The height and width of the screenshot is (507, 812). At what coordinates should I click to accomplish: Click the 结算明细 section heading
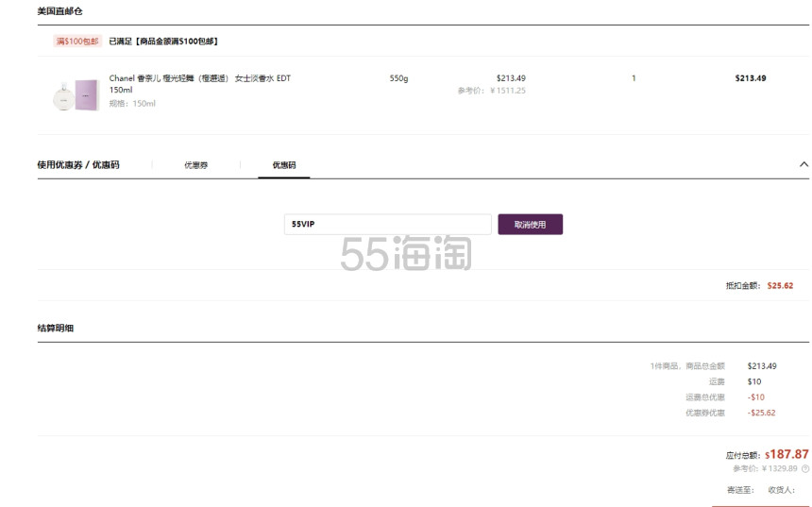tap(56, 328)
